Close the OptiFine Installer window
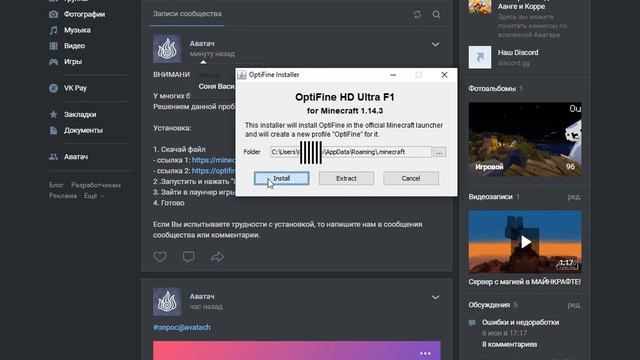640x360 pixels. pos(444,75)
